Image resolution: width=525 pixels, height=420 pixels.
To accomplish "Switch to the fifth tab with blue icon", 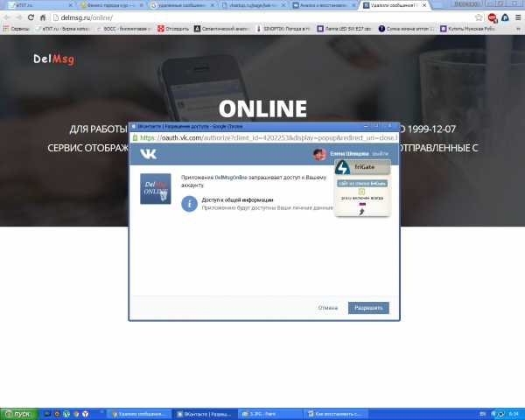I will 325,5.
